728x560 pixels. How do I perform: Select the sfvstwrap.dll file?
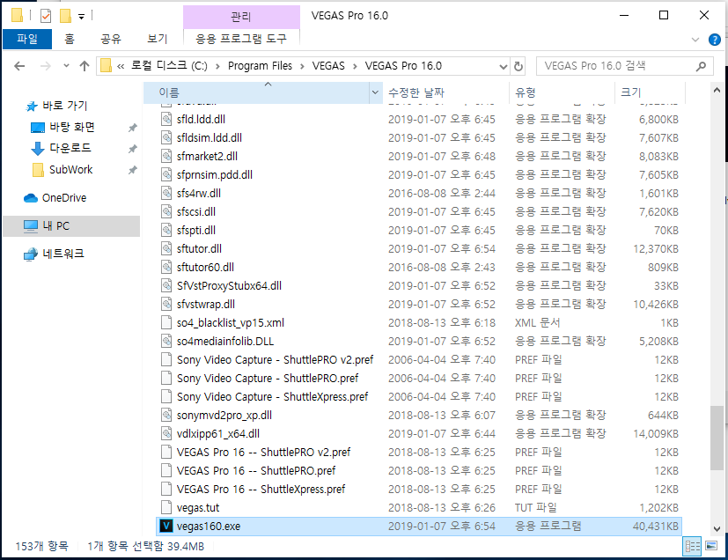(x=420, y=305)
